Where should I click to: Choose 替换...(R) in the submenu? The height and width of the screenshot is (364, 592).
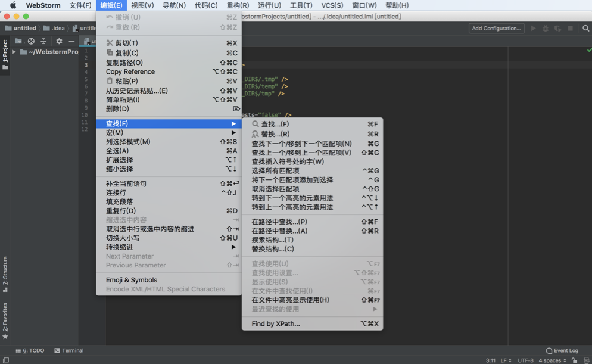click(x=312, y=134)
